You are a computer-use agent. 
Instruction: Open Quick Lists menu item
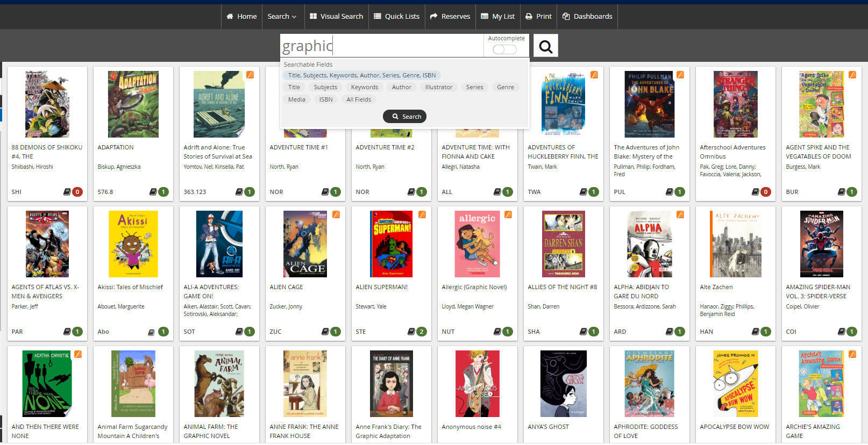(397, 17)
